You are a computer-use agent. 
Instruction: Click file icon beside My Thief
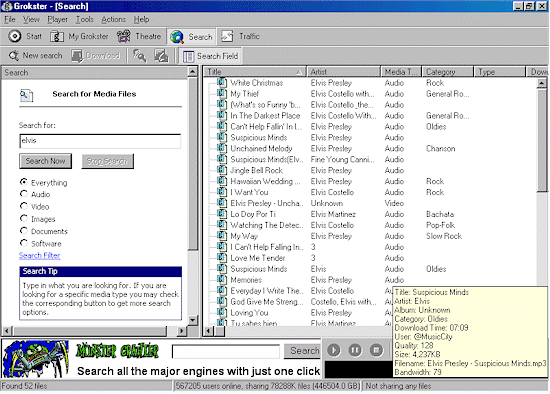222,93
